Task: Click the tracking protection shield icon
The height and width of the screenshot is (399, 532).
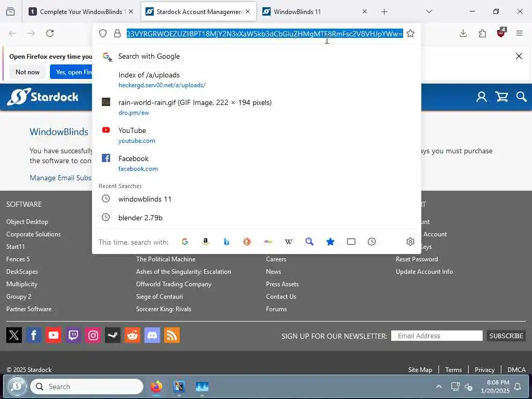Action: coord(103,33)
